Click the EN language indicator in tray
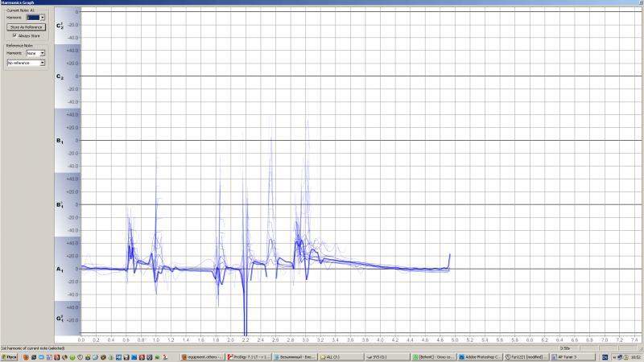 605,356
